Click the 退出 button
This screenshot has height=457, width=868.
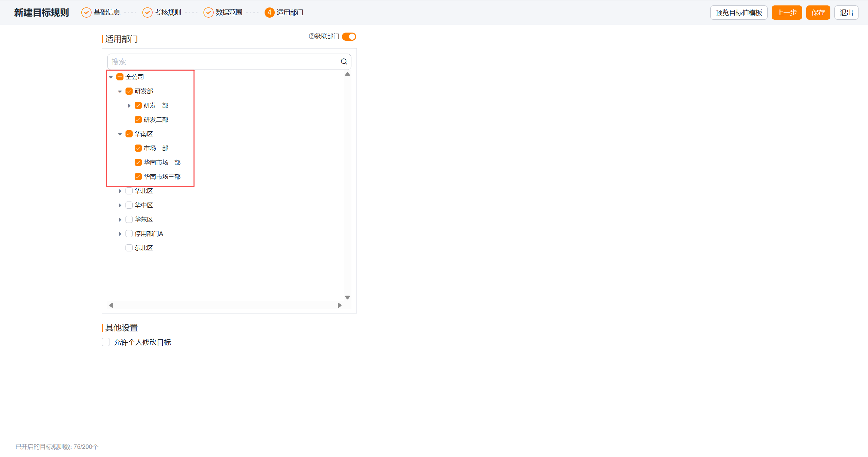click(x=846, y=13)
